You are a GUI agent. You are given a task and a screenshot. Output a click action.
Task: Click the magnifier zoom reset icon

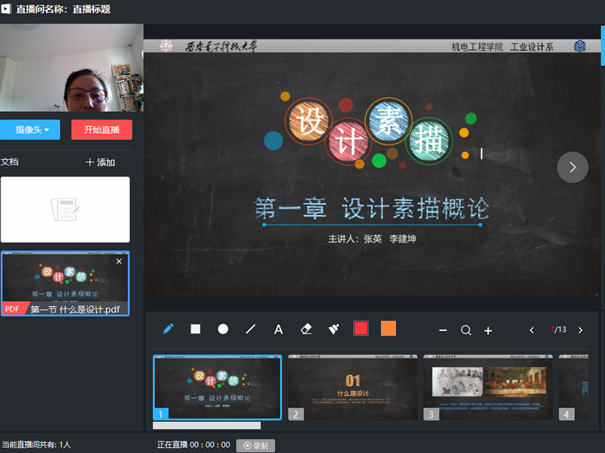pos(466,330)
